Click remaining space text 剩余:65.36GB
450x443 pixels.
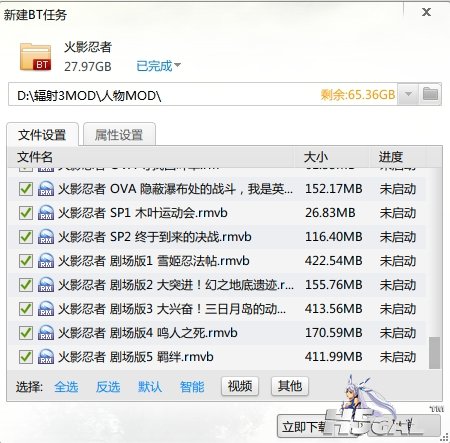coord(358,95)
